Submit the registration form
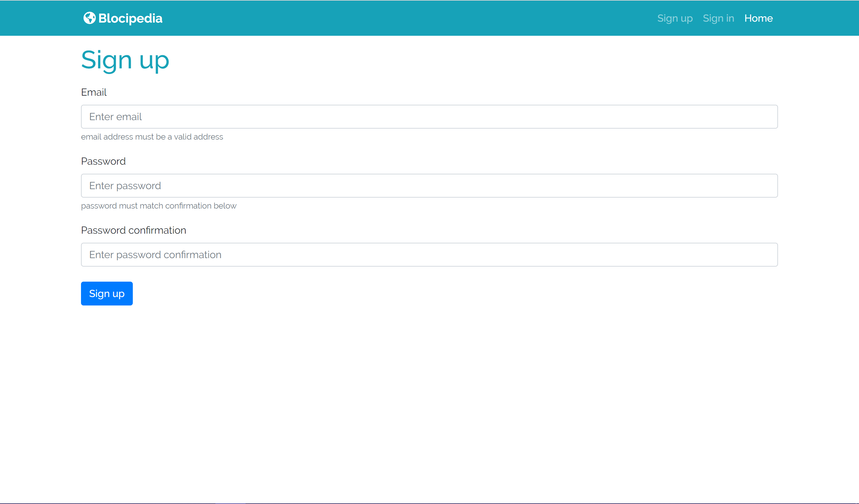The width and height of the screenshot is (859, 504). 106,293
